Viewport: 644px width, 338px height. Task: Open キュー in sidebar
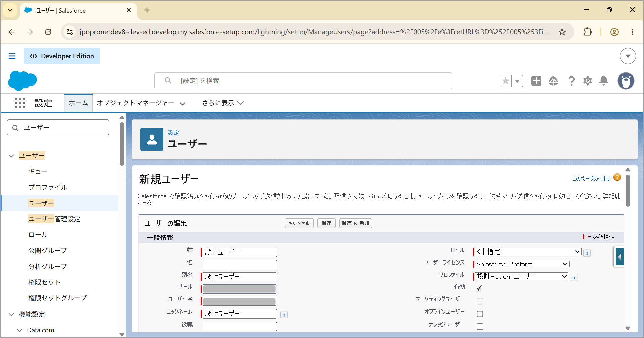pos(38,171)
